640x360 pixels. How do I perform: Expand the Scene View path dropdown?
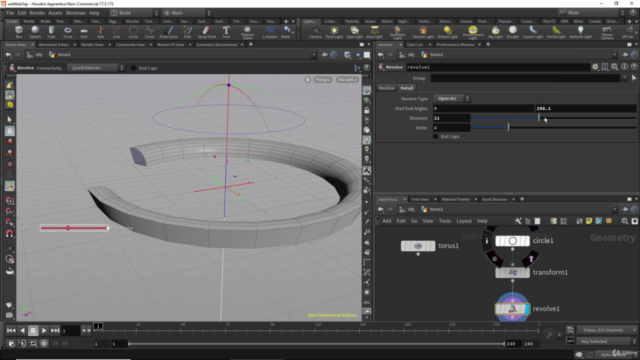click(313, 55)
